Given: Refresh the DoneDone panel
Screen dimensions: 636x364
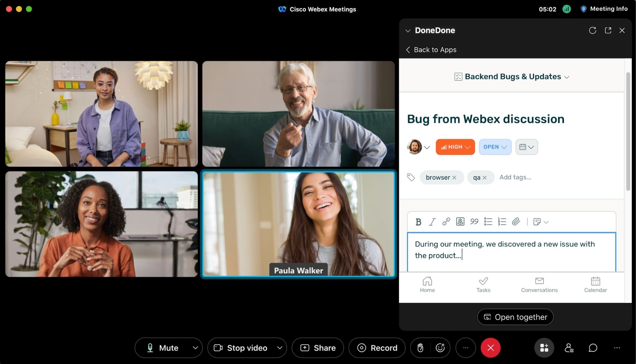Looking at the screenshot, I should pos(593,30).
